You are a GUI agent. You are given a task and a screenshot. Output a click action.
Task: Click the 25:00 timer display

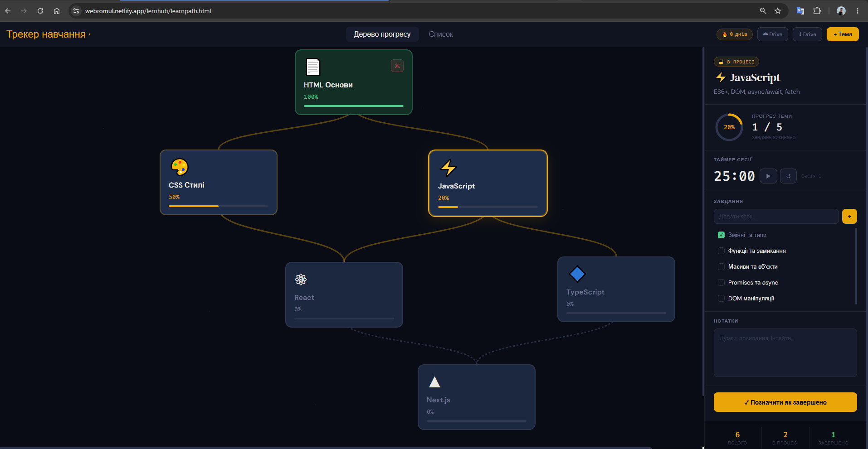click(x=734, y=176)
